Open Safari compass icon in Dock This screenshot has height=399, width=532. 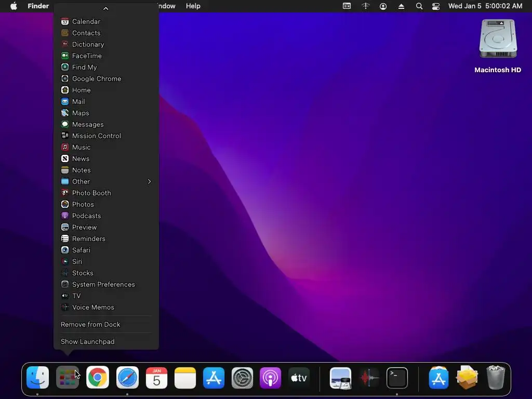click(x=127, y=377)
